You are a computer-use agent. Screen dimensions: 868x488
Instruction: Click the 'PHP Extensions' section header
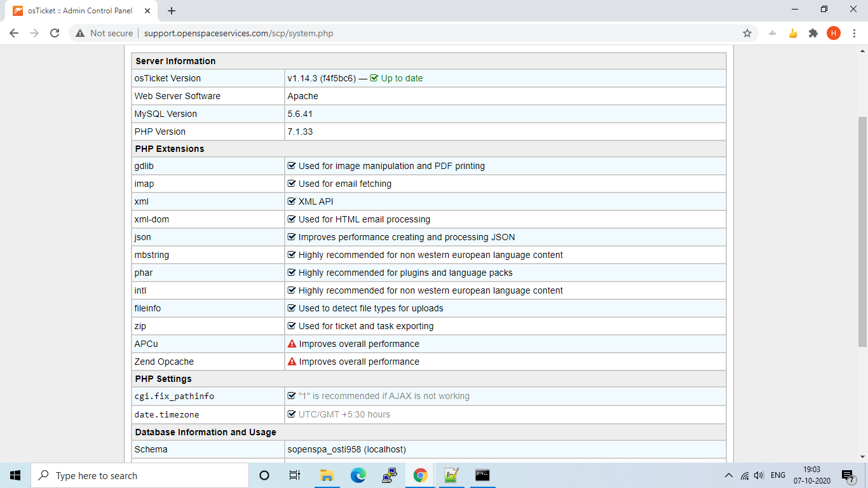[x=170, y=149]
